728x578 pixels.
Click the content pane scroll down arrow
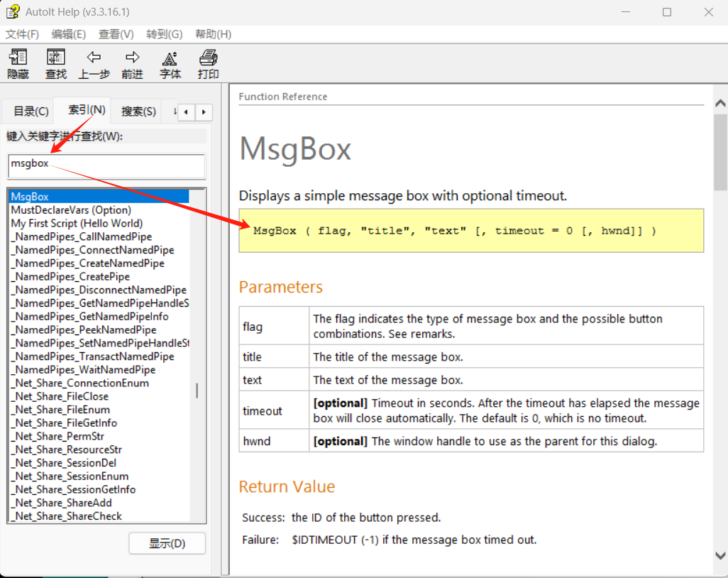pyautogui.click(x=720, y=555)
